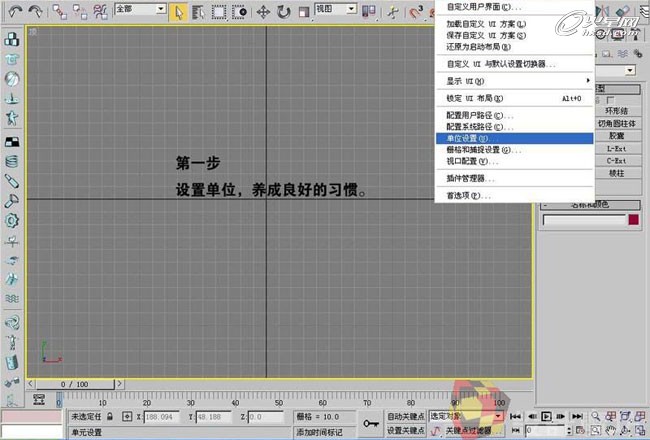Click the Redo arrow icon

35,12
